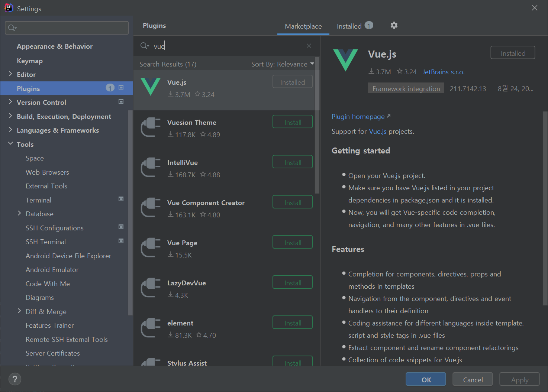Click the large Vue.js logo in details
This screenshot has width=548, height=392.
(345, 60)
